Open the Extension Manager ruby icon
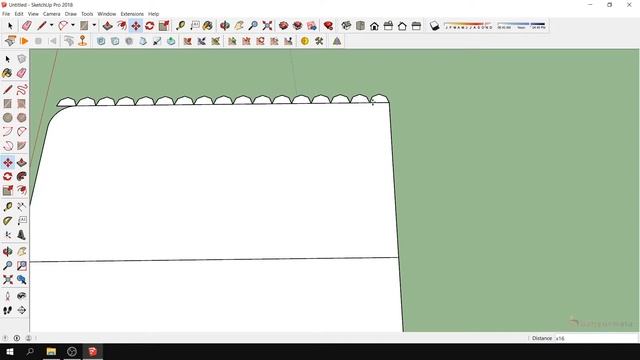 [328, 26]
